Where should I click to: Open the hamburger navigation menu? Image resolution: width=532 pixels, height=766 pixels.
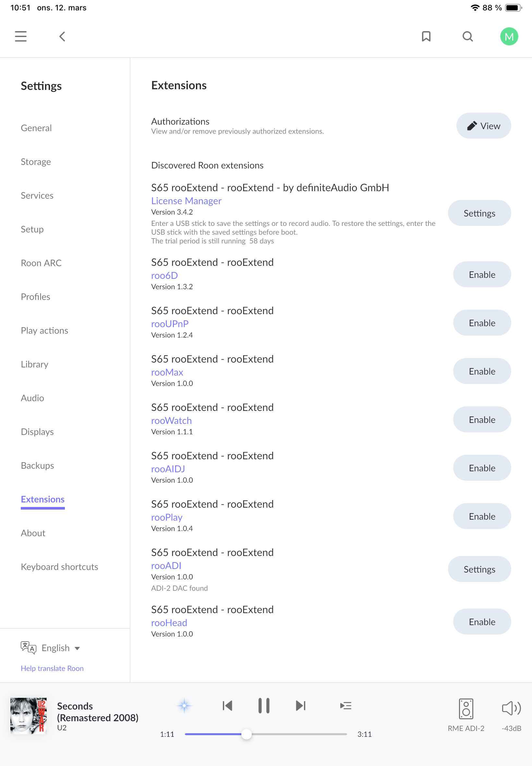(x=21, y=36)
